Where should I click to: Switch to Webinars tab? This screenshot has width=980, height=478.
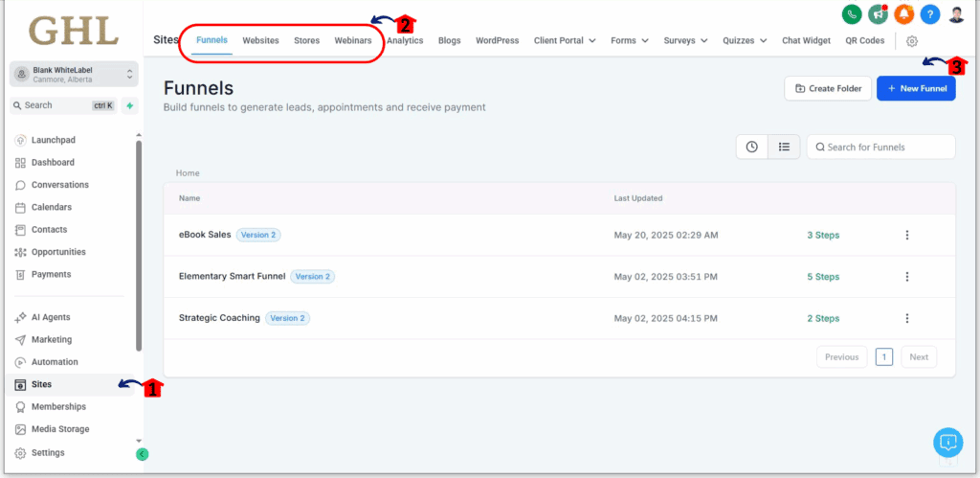(x=352, y=40)
